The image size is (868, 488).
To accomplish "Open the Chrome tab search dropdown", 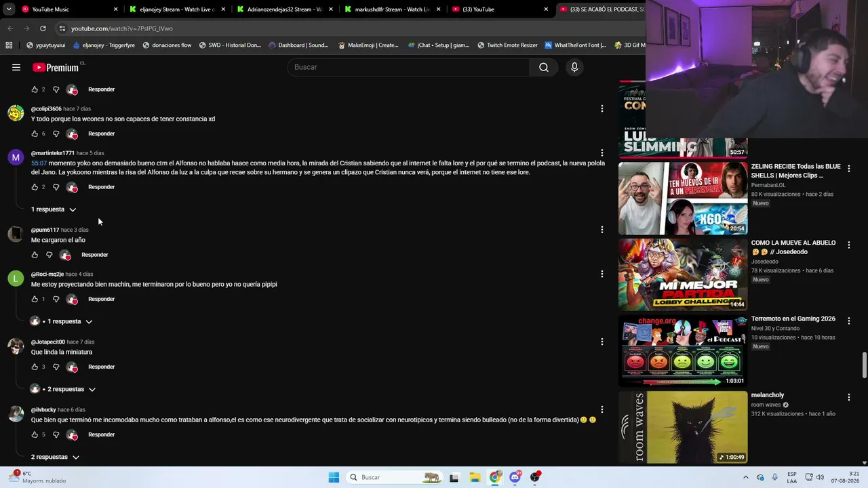I will point(9,9).
